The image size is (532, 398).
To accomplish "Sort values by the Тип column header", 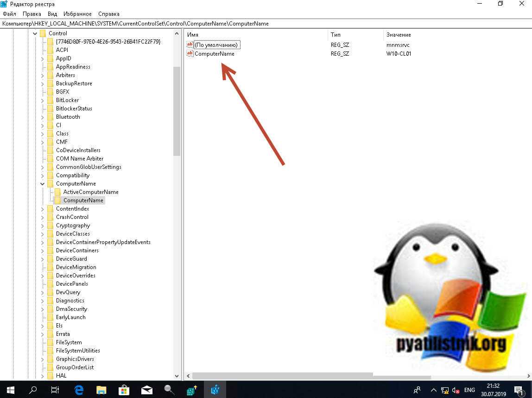I will tap(336, 35).
